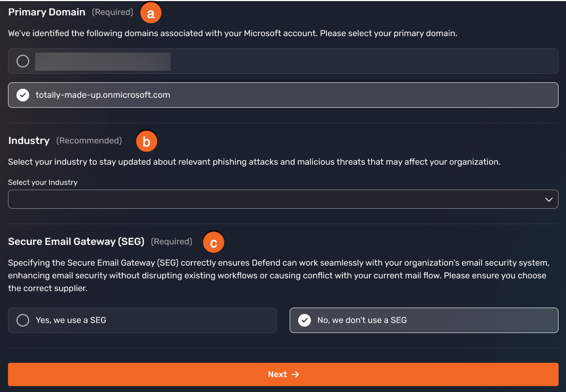Screen dimensions: 566x392
Task: Click the orange 'b' badge beside Industry
Action: 146,141
